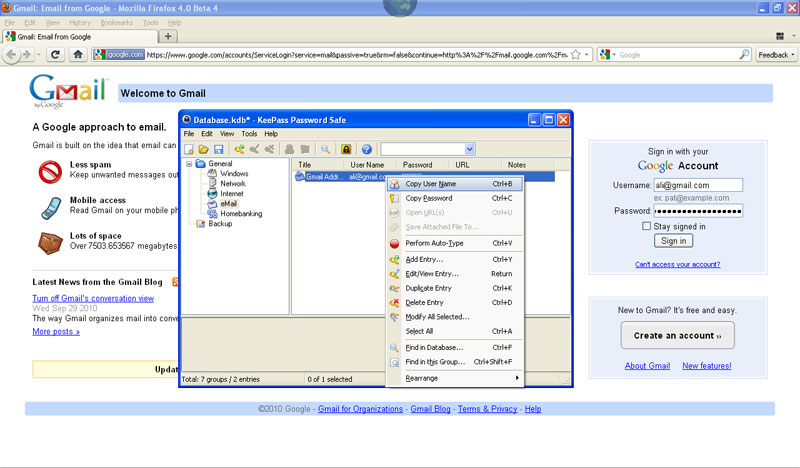Click User Name column header in KeePass
Viewport: 800px width, 468px height.
(x=372, y=165)
